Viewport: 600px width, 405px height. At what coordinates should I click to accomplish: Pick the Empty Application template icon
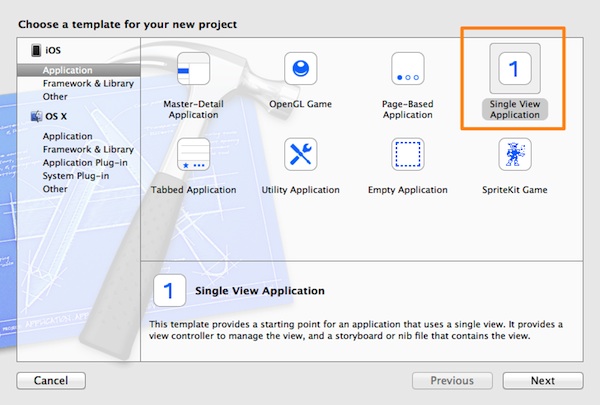coord(407,156)
